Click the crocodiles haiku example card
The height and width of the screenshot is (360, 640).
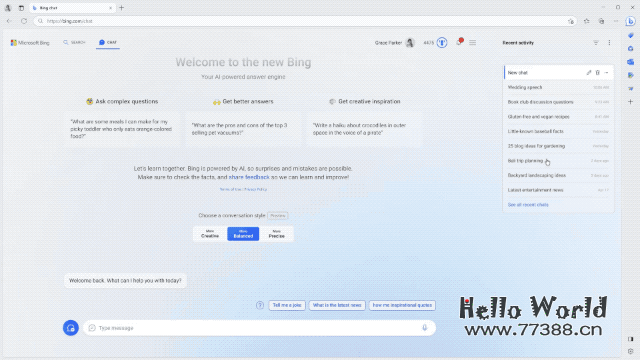pyautogui.click(x=364, y=129)
